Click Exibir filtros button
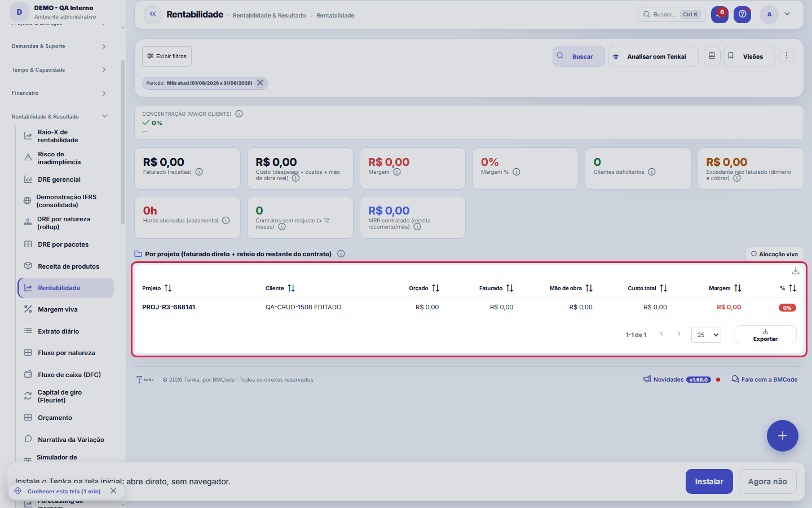This screenshot has height=508, width=812. [x=167, y=56]
